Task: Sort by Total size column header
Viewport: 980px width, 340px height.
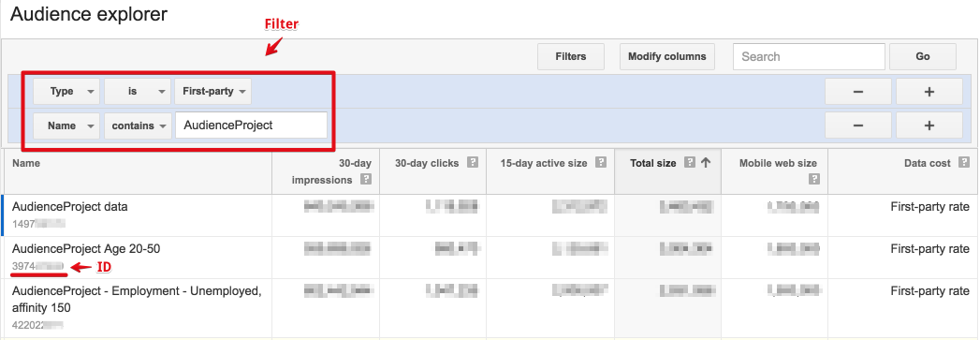Action: click(652, 163)
